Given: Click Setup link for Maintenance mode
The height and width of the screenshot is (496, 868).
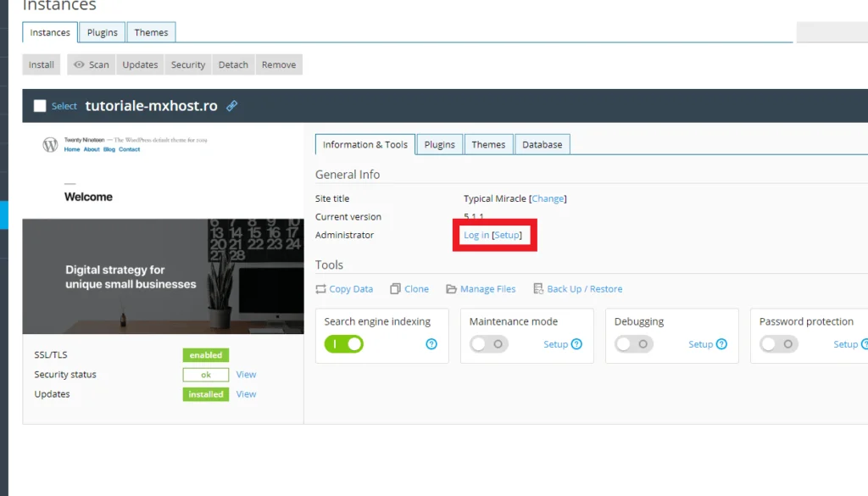Looking at the screenshot, I should click(x=555, y=344).
